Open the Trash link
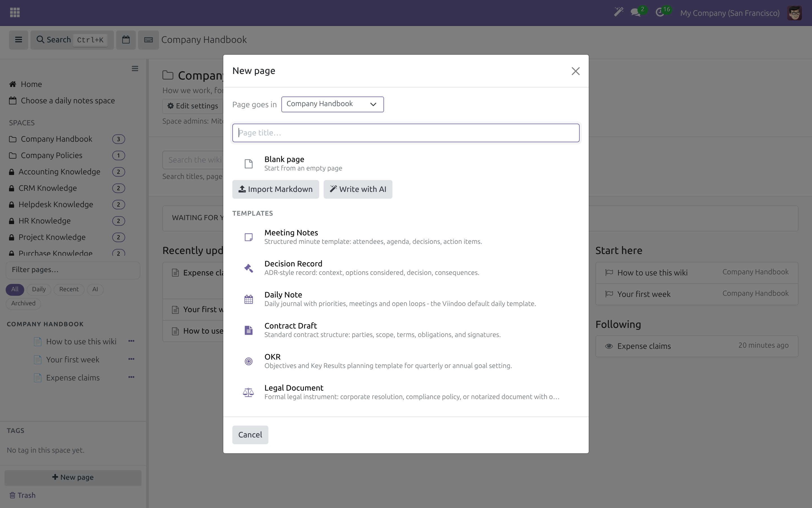812x508 pixels. [23, 495]
